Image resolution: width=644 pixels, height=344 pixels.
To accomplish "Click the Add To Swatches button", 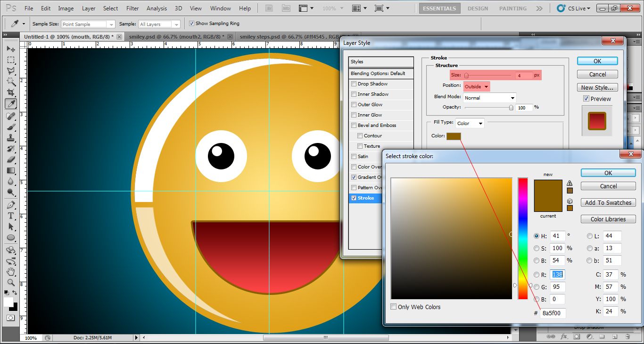I will coord(608,202).
